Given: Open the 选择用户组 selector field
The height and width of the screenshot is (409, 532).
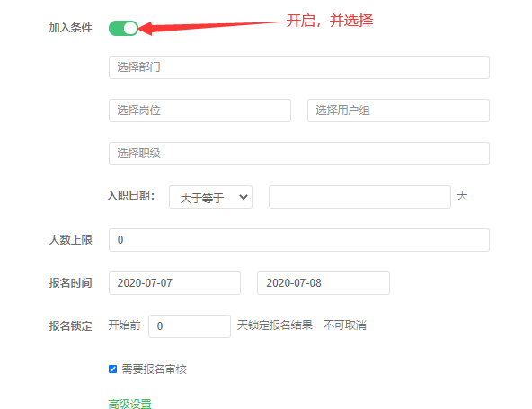Looking at the screenshot, I should click(x=398, y=111).
